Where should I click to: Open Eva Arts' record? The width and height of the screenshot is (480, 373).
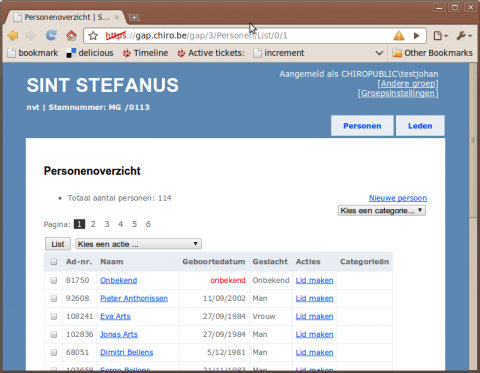coord(115,316)
